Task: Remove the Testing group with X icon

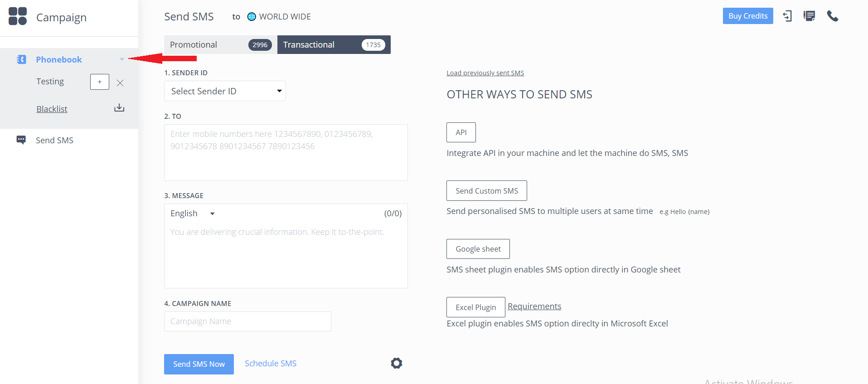Action: point(120,83)
